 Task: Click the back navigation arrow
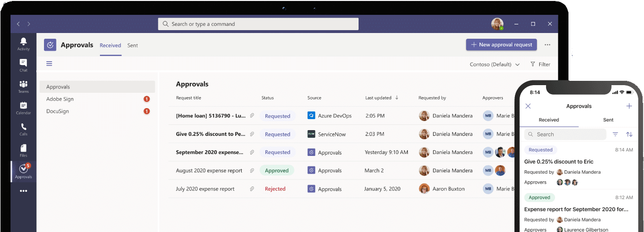tap(19, 24)
